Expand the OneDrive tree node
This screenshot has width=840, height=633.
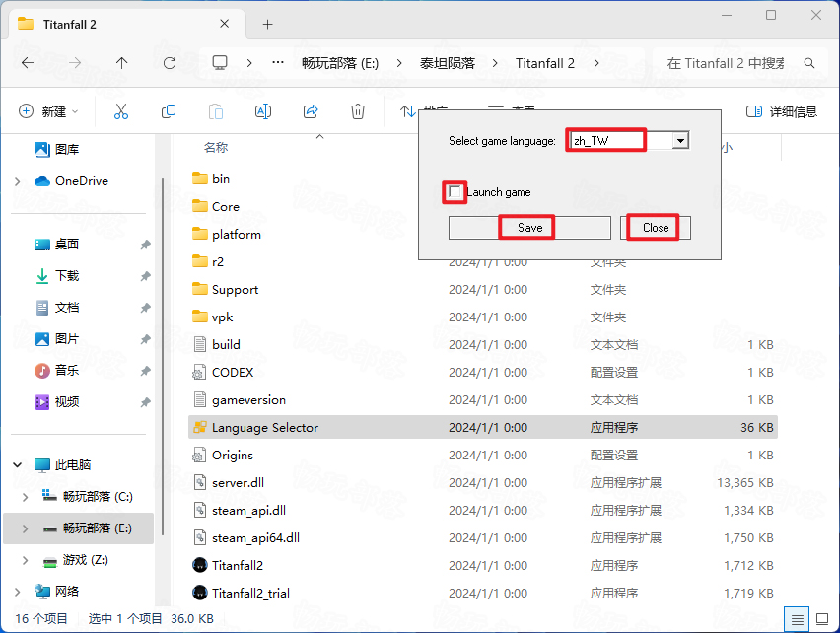click(17, 181)
